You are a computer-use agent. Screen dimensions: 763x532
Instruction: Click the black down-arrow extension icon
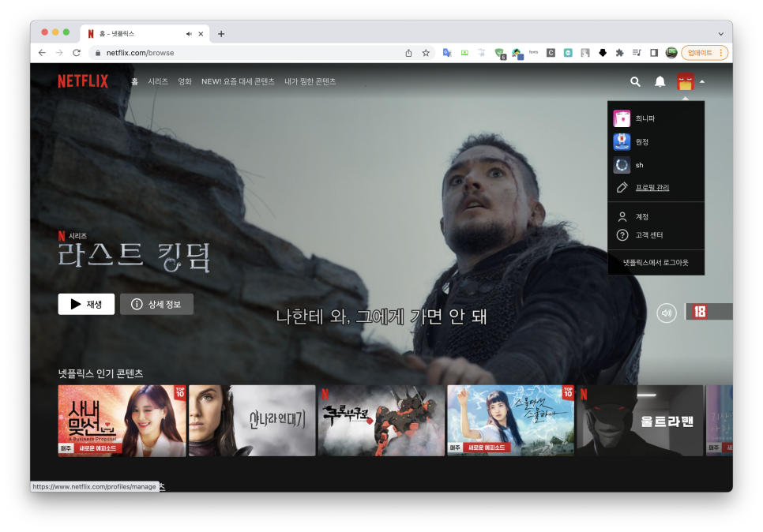[603, 53]
